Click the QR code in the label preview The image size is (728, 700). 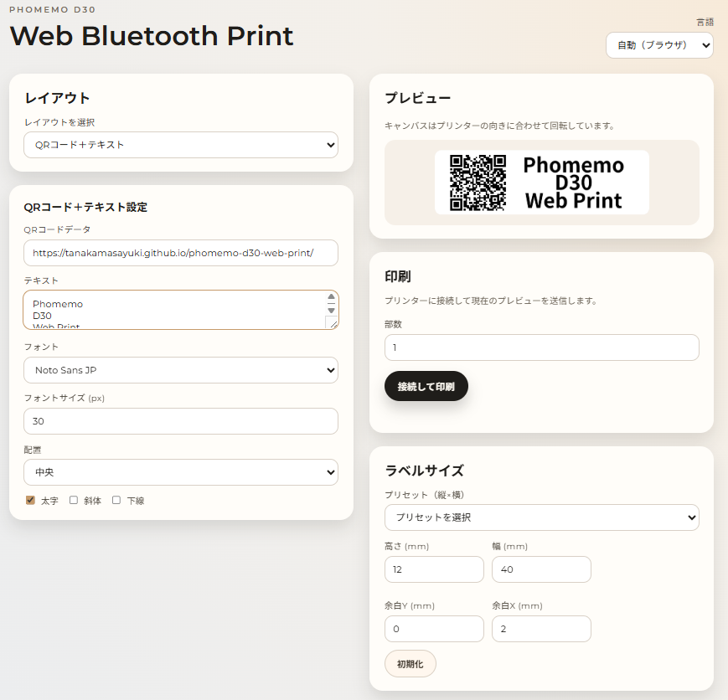pos(478,183)
